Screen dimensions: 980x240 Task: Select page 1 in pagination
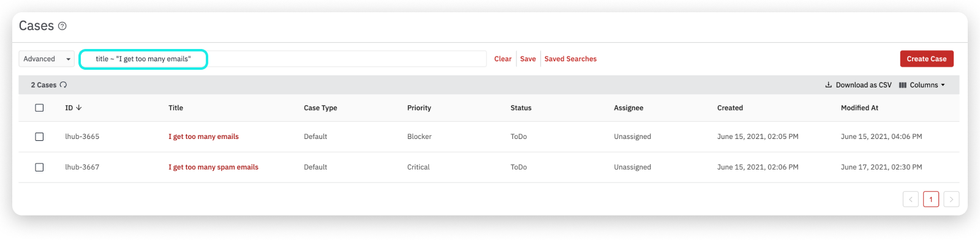click(x=931, y=199)
